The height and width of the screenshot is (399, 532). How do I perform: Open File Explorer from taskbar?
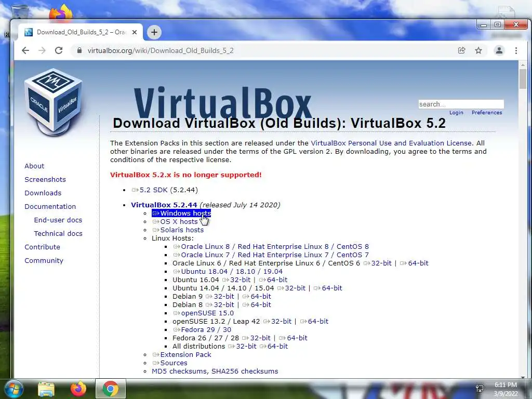(46, 389)
